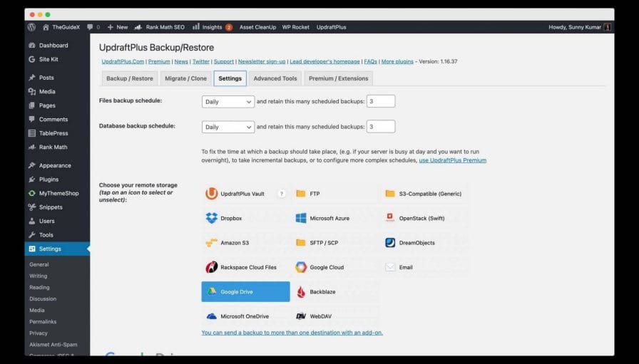Viewport: 639px width, 364px height.
Task: Choose the Google Cloud storage icon
Action: pos(301,267)
